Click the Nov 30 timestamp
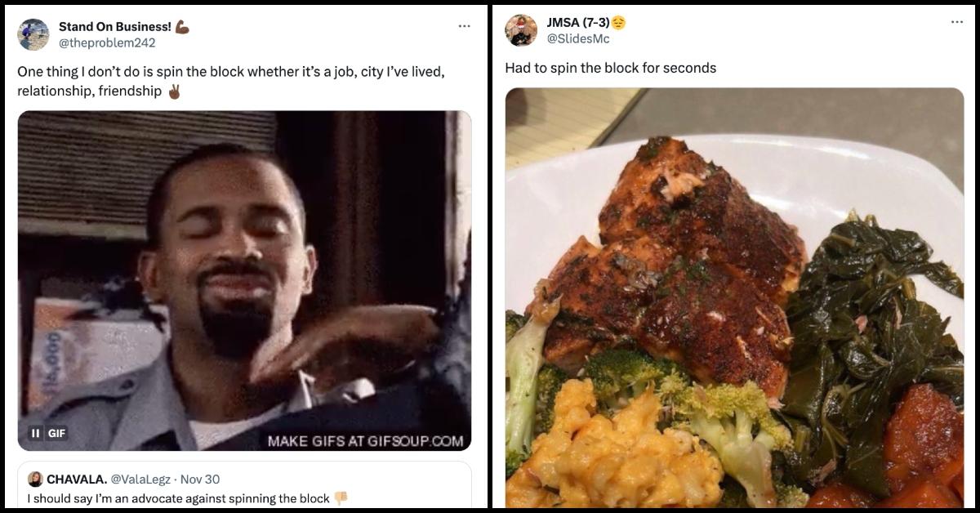 199,480
